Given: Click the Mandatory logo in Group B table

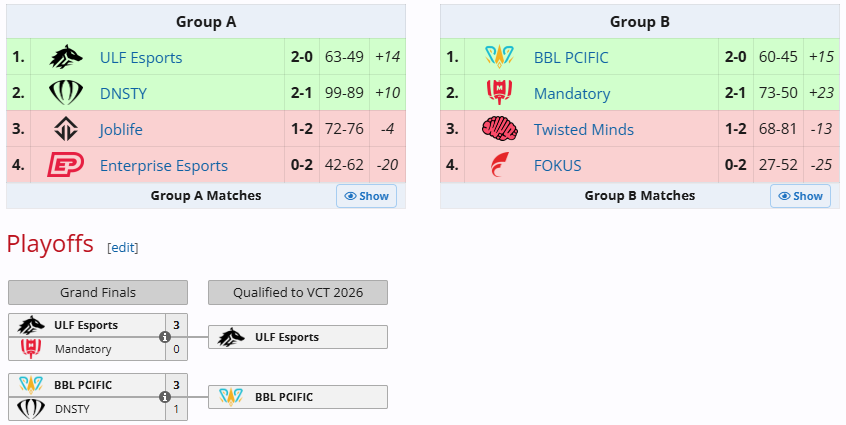Looking at the screenshot, I should coord(499,93).
